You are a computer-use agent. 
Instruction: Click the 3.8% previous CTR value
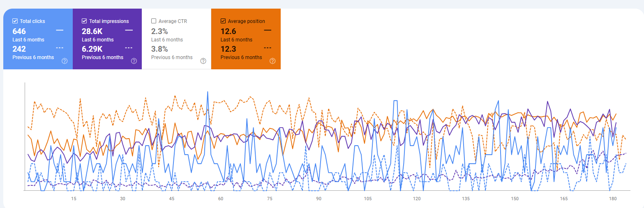tap(159, 49)
